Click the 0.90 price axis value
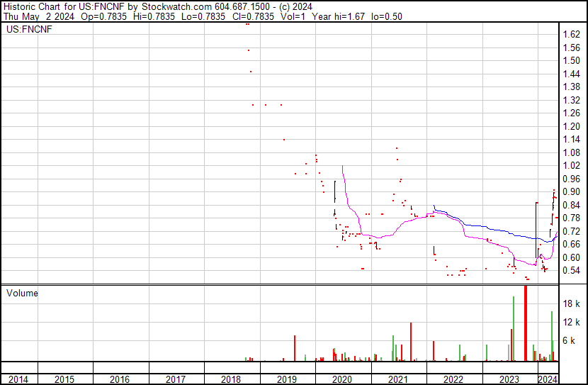588x385 pixels. coord(572,191)
